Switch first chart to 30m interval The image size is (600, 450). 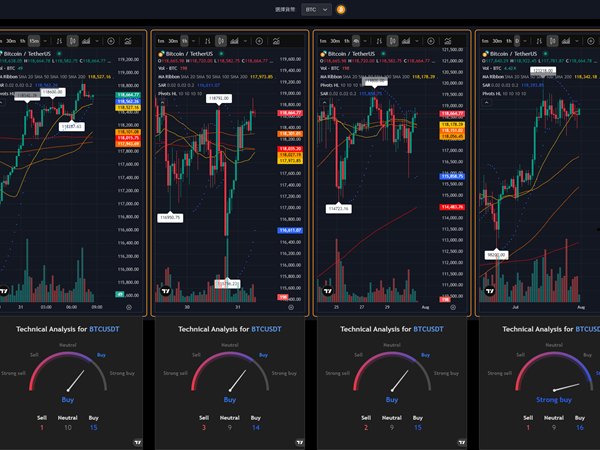coord(11,41)
